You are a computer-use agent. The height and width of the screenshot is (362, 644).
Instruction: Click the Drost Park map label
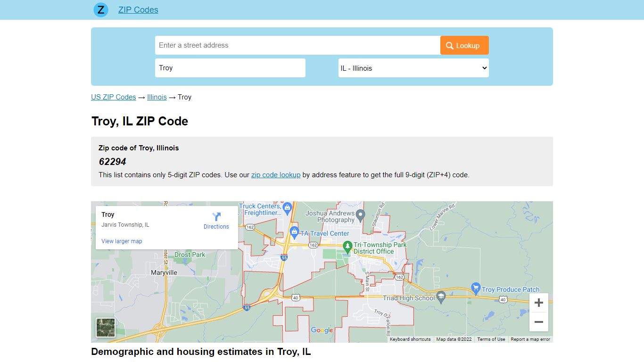pyautogui.click(x=190, y=255)
